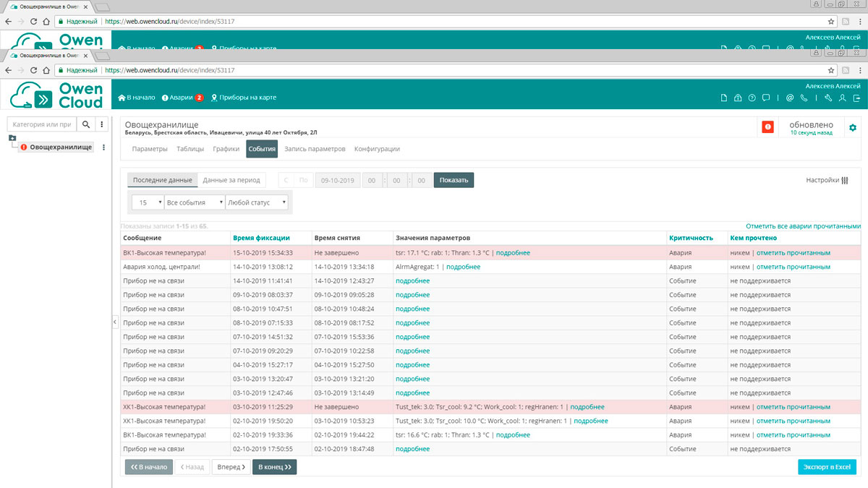Click the logout icon in header
This screenshot has width=868, height=488.
pyautogui.click(x=857, y=98)
